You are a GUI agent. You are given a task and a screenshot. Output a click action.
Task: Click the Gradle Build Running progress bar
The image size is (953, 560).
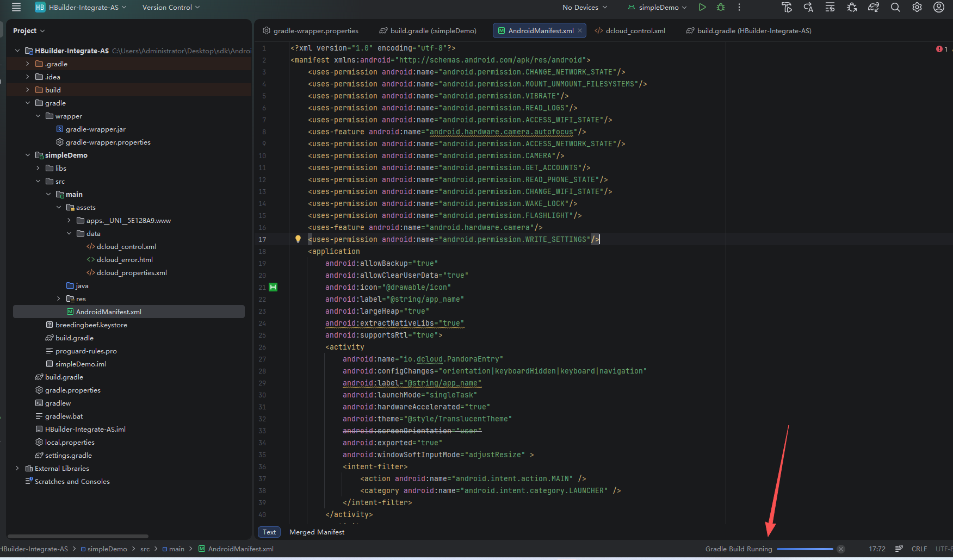pos(805,549)
